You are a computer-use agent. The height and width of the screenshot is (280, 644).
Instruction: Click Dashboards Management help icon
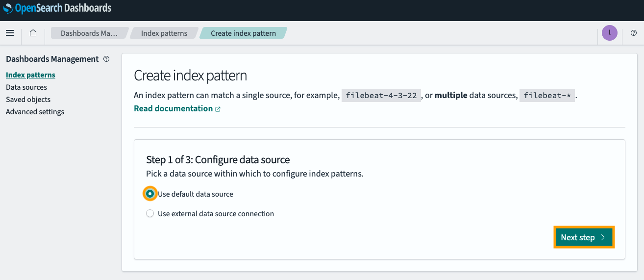tap(106, 59)
